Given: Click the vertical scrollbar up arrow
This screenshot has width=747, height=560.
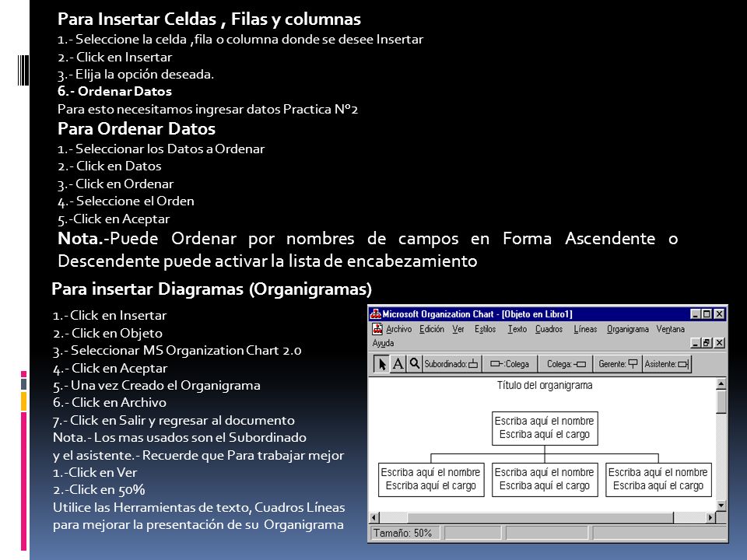Looking at the screenshot, I should click(x=721, y=383).
